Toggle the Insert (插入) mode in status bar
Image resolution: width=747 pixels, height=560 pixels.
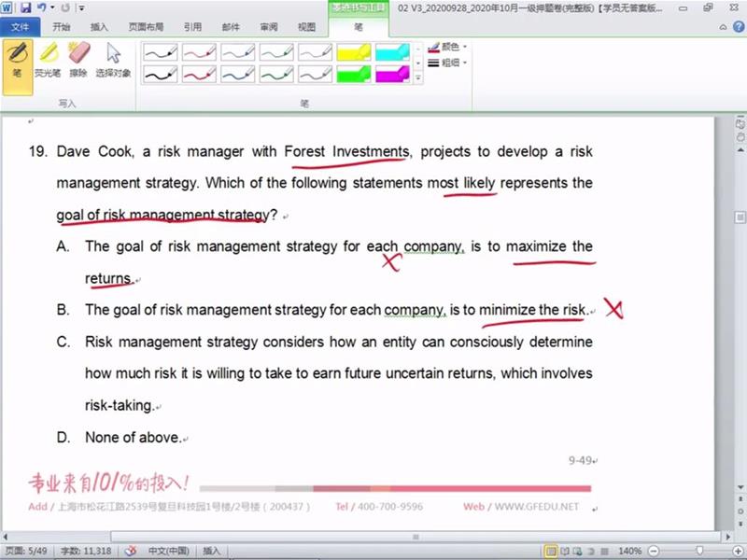[211, 551]
